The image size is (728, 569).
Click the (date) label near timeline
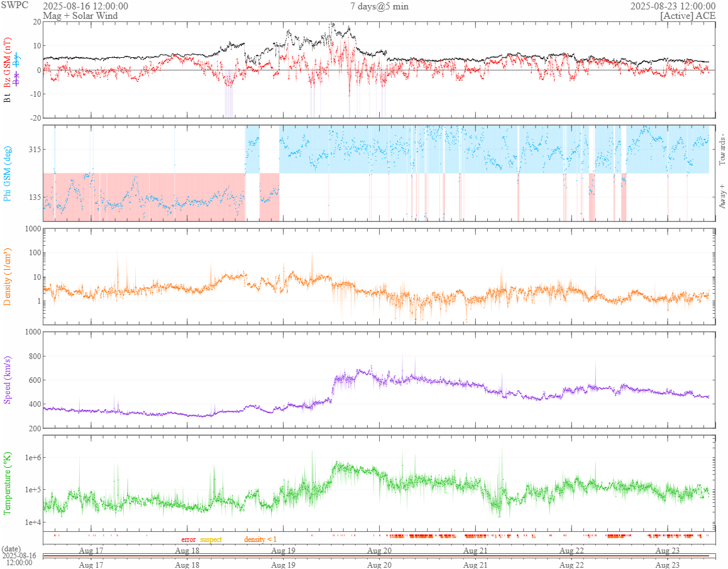point(11,549)
